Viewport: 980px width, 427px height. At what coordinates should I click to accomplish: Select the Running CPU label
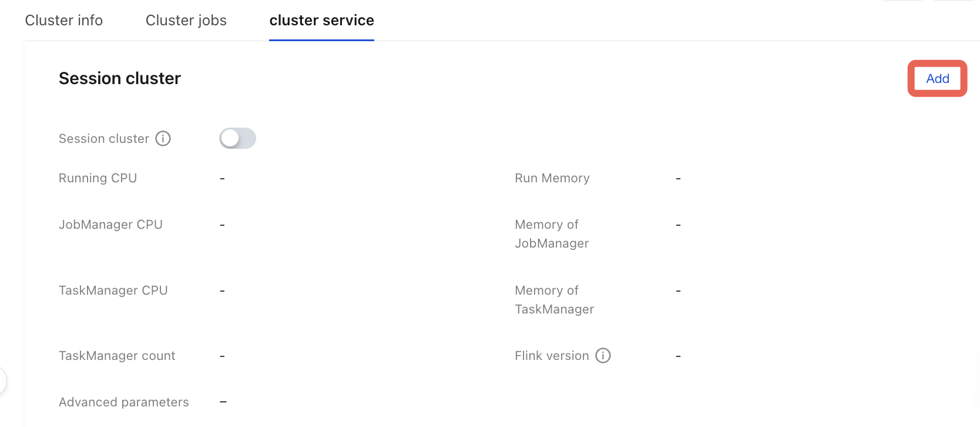click(98, 178)
